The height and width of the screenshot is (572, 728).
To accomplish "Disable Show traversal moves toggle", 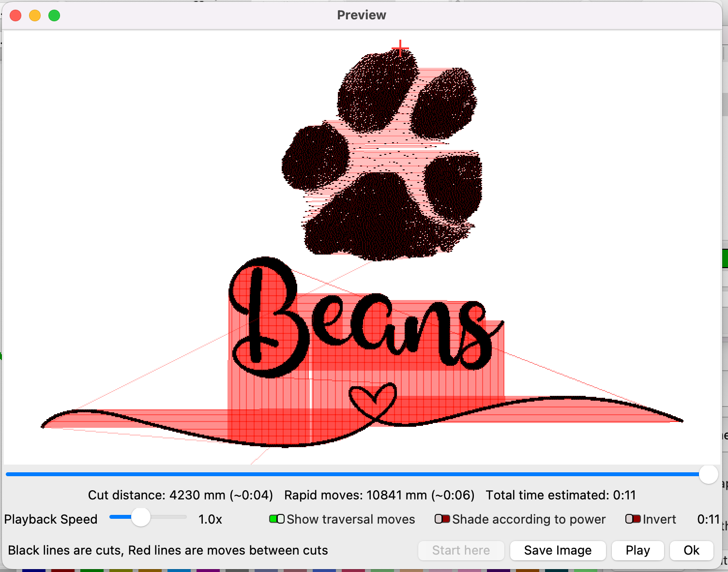I will [277, 519].
